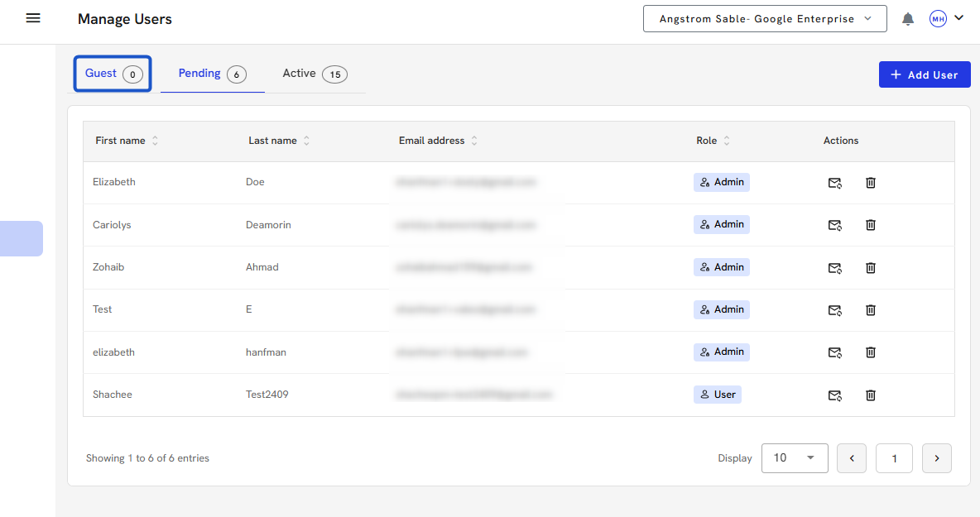Resend invite to elizabeth hanfman
This screenshot has height=517, width=980.
[x=834, y=352]
